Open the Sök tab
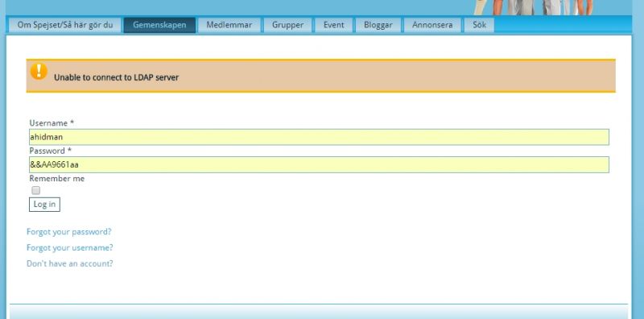 tap(479, 25)
